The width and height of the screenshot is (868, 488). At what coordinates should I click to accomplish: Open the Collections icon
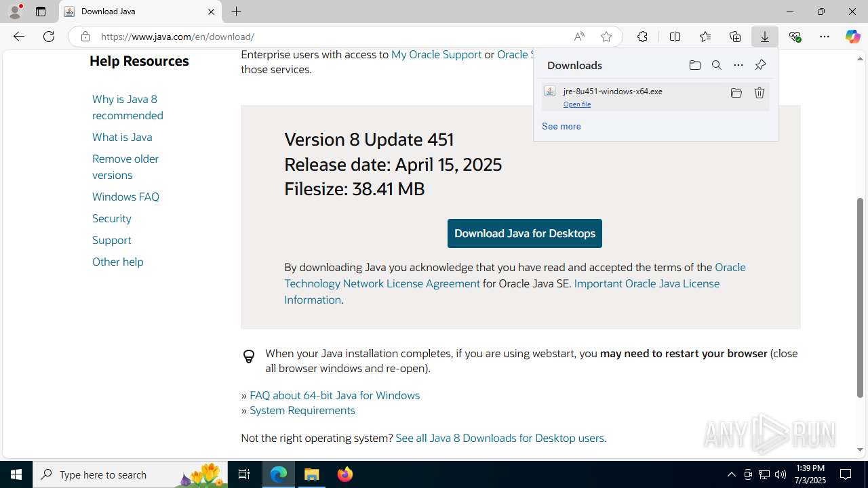tap(735, 37)
